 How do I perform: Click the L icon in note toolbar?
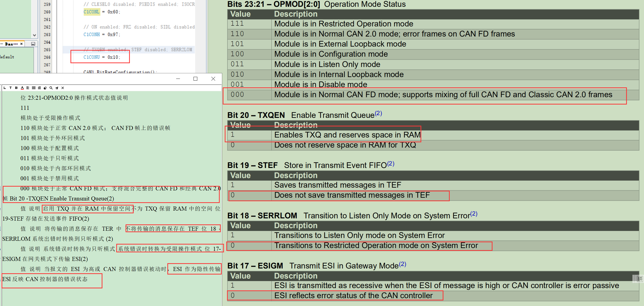click(x=5, y=88)
